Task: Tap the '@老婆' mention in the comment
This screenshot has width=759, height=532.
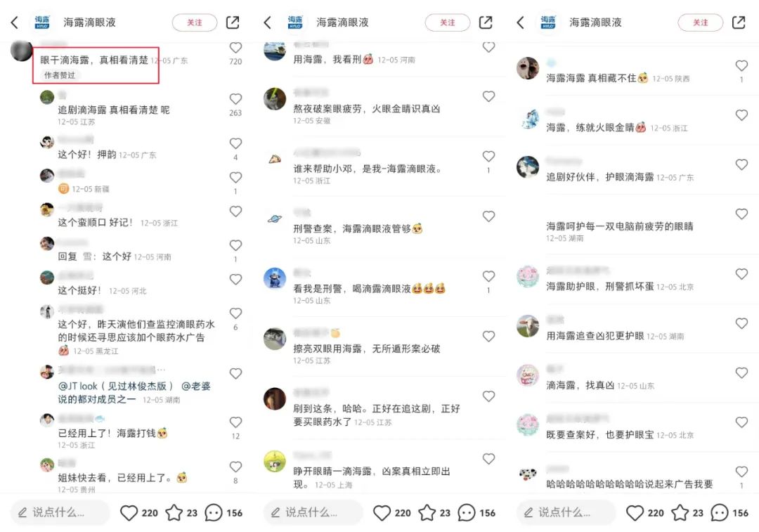Action: tap(196, 386)
